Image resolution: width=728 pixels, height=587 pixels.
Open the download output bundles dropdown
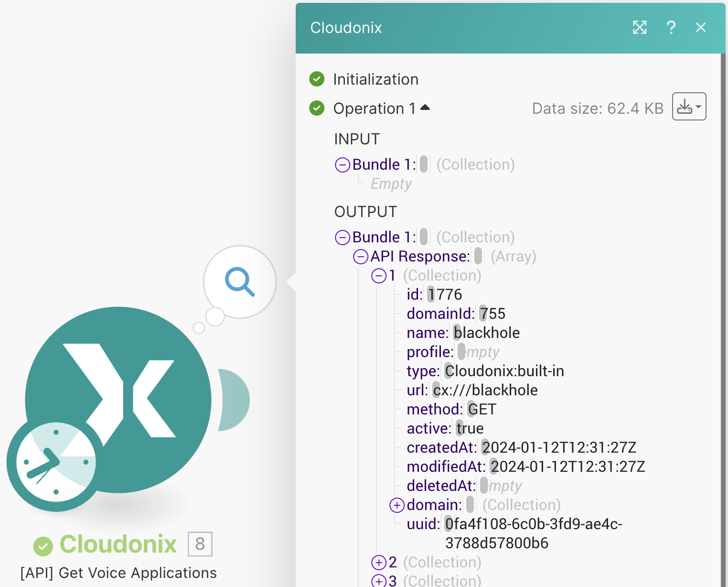coord(689,107)
